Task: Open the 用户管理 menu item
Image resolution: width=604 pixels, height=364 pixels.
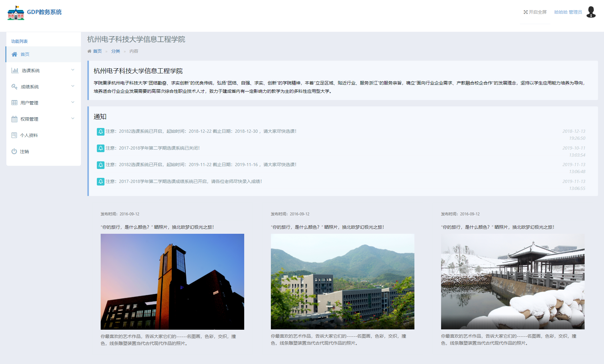Action: tap(44, 103)
